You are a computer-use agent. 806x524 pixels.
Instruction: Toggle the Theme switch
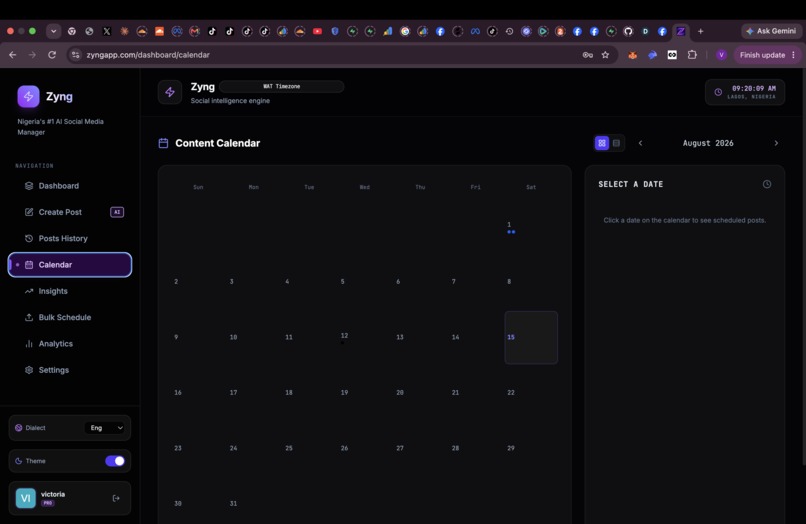tap(115, 461)
